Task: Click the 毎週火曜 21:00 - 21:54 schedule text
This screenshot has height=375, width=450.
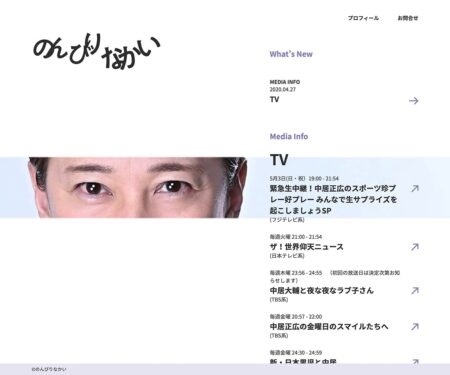Action: tap(296, 237)
